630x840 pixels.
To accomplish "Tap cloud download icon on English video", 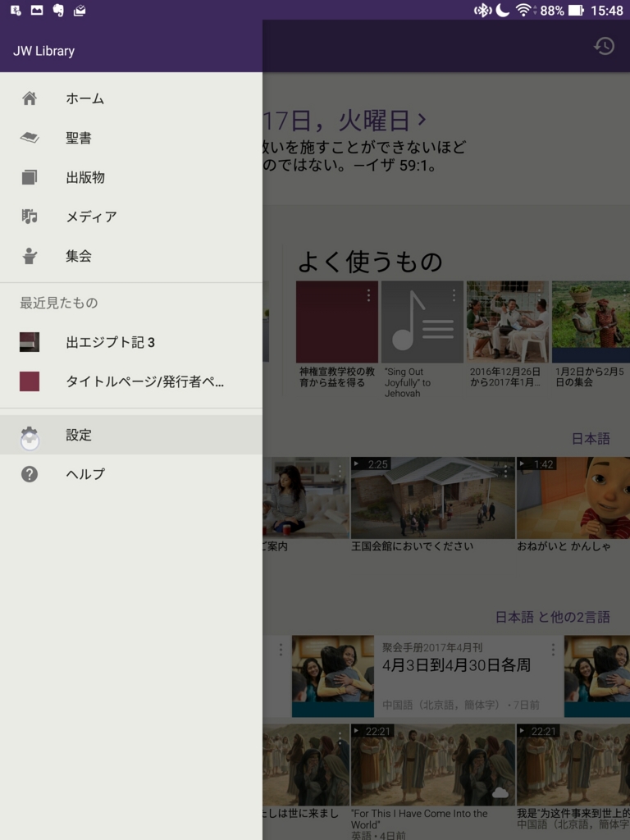I will tap(500, 793).
